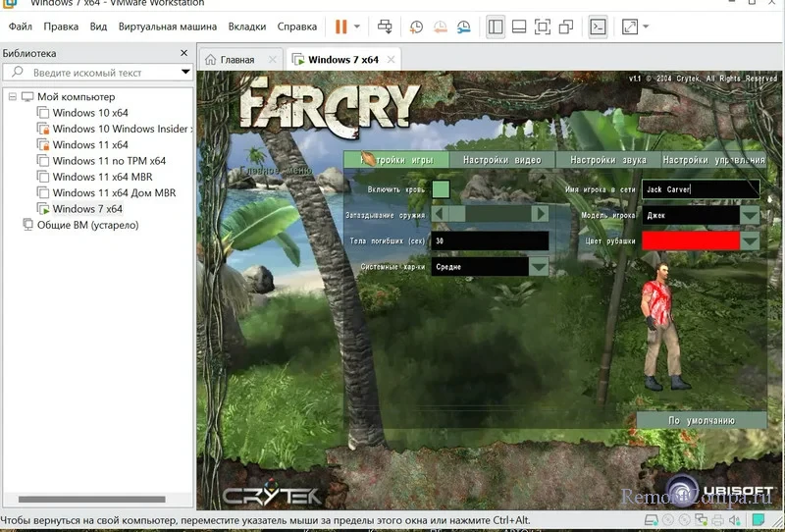Close the Library panel with X
Screen dimensions: 785x532
pos(183,53)
